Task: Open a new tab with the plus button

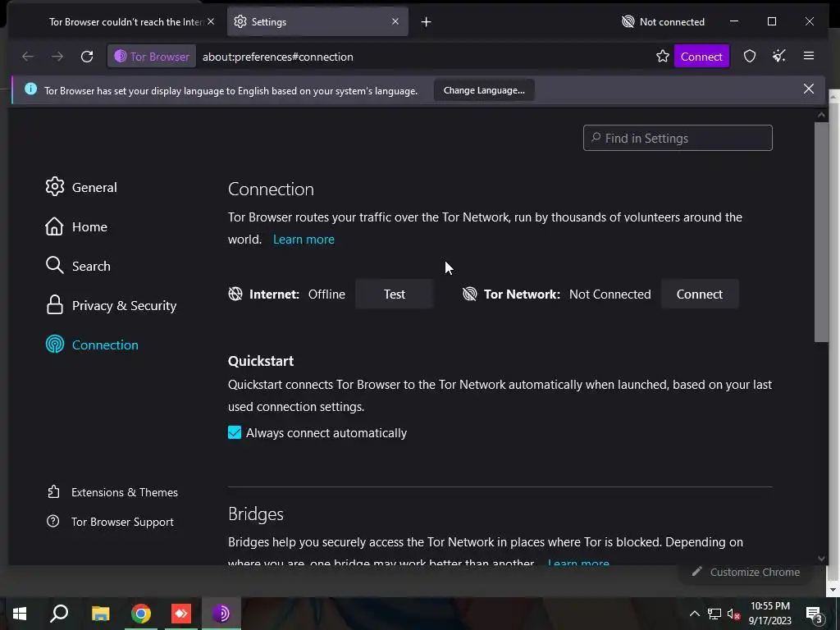Action: 426,22
